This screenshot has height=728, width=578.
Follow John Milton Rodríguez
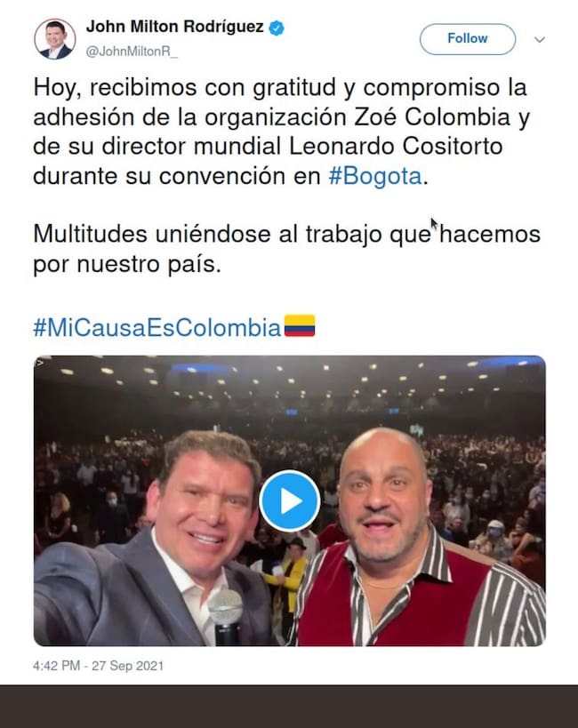point(468,39)
